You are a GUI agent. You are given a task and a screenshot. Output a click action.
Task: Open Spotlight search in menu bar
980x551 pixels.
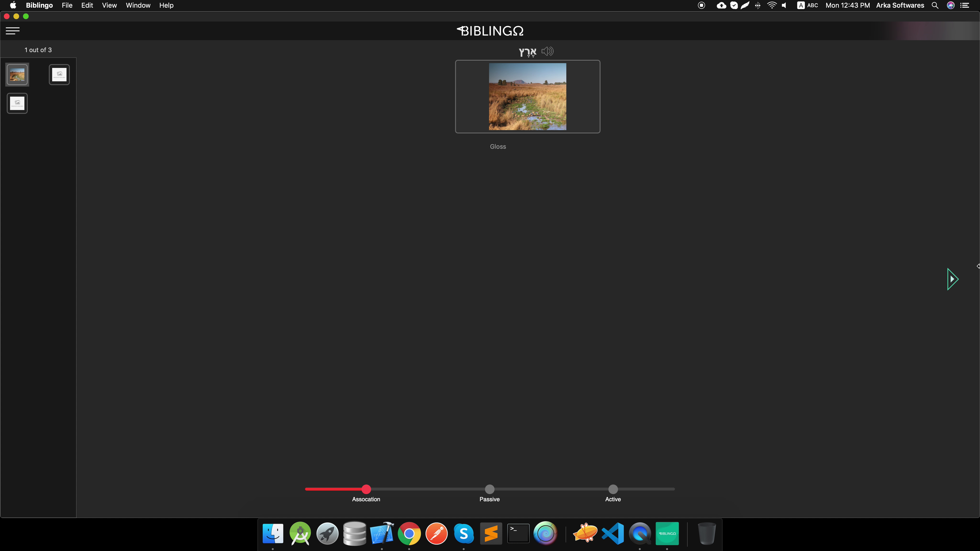(935, 5)
